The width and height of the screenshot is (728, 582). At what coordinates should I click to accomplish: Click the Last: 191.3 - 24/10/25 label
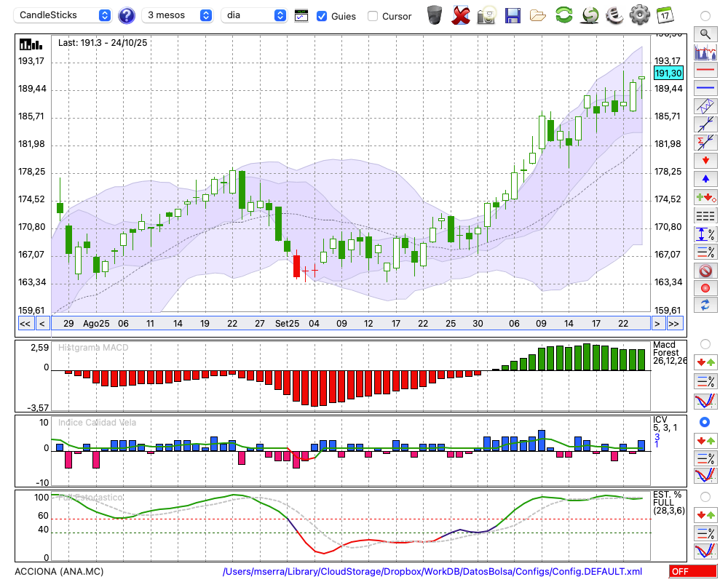coord(102,43)
